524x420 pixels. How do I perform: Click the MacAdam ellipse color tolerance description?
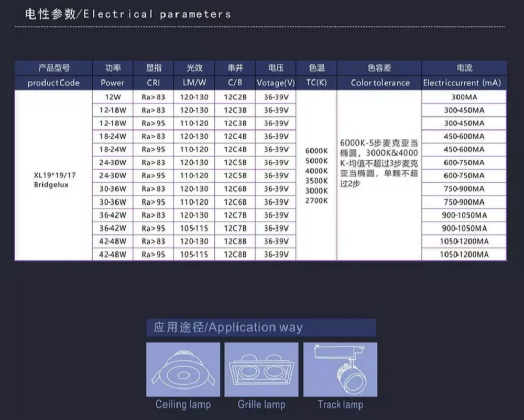pyautogui.click(x=379, y=163)
